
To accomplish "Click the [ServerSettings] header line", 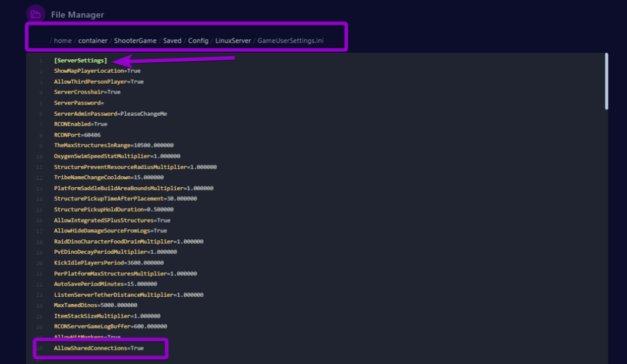I will coord(80,61).
